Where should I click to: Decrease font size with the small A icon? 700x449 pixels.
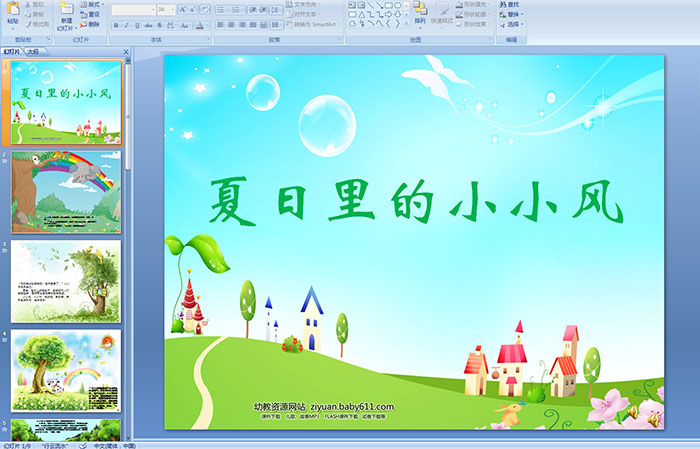pos(193,9)
